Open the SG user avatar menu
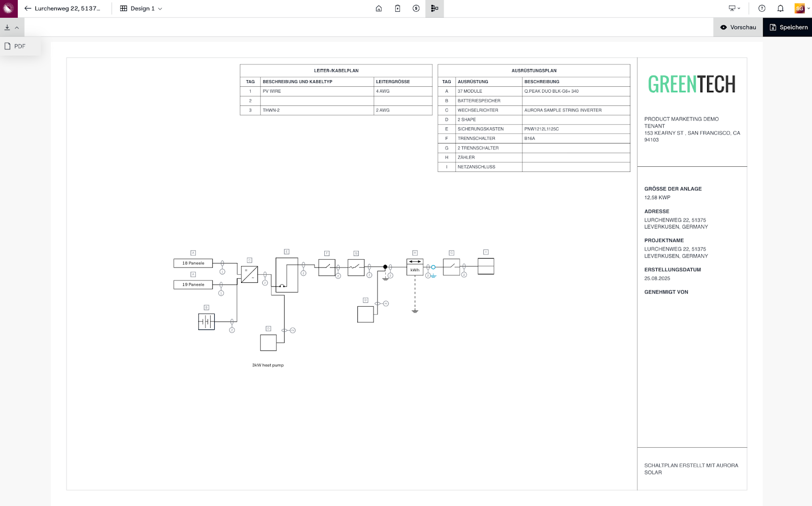Screen dimensions: 812x506 [x=801, y=9]
